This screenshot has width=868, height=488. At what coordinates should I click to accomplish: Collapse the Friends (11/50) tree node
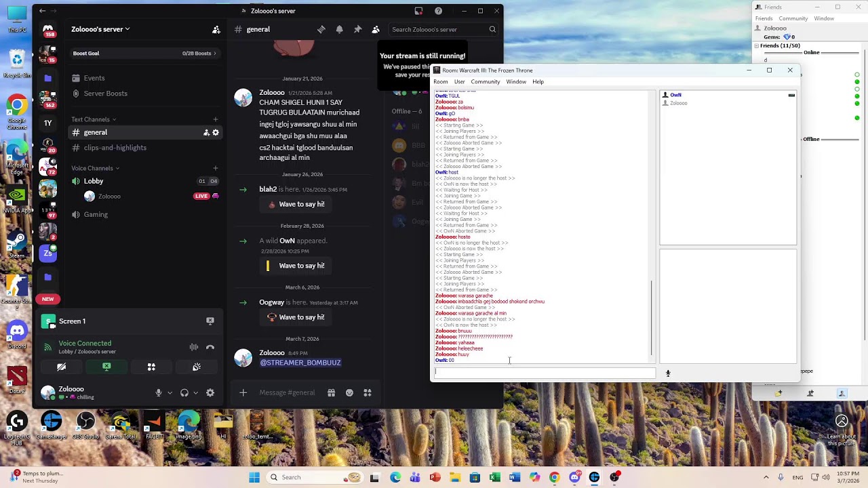click(757, 45)
